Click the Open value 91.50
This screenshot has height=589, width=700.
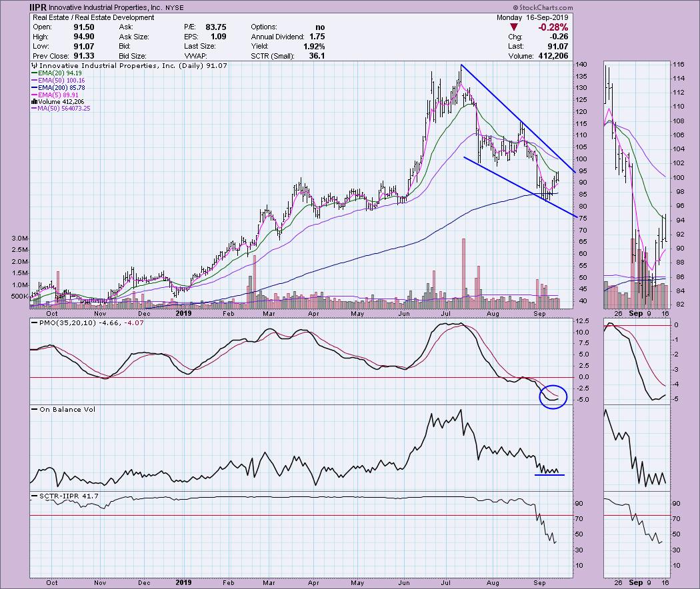click(x=84, y=27)
